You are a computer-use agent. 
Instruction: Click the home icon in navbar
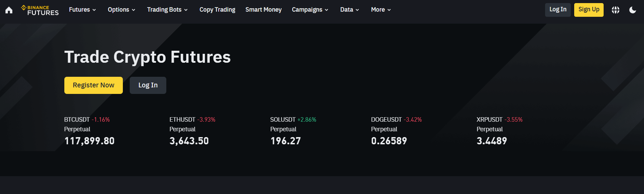pos(9,10)
